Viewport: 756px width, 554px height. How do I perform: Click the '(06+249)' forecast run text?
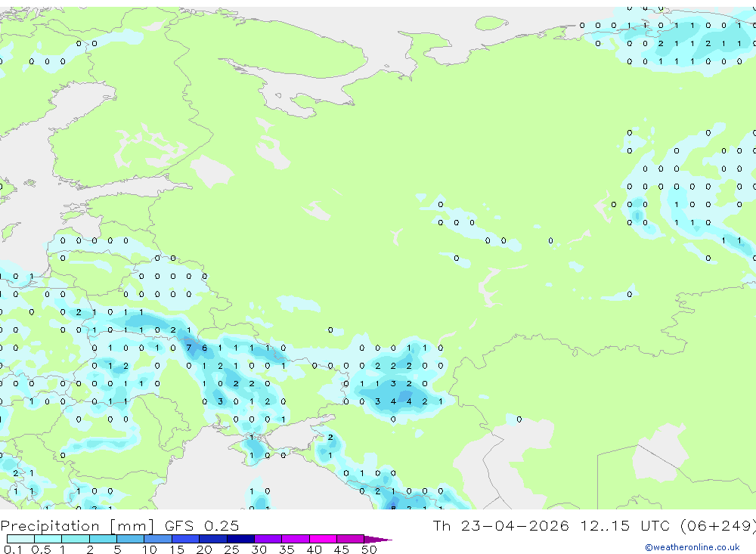[x=718, y=525]
